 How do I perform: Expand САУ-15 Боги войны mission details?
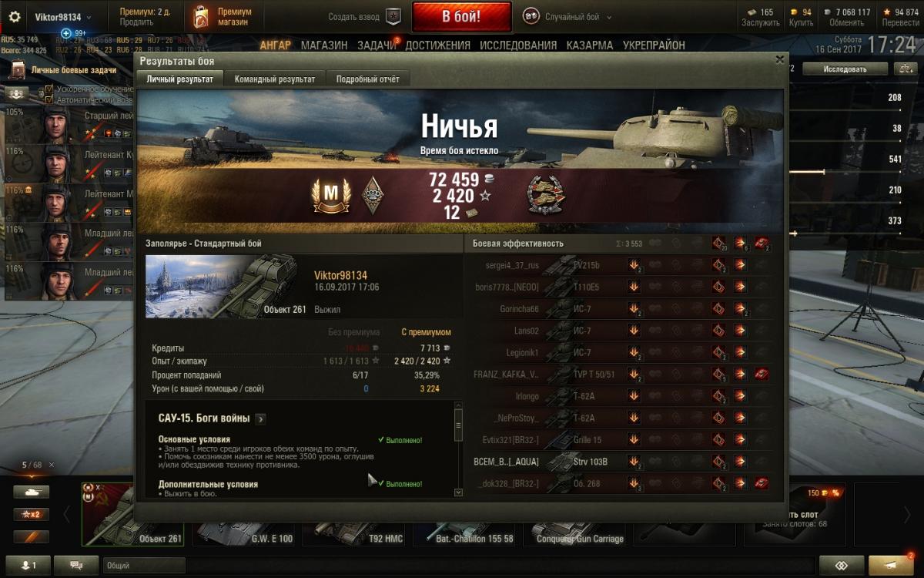[x=261, y=419]
